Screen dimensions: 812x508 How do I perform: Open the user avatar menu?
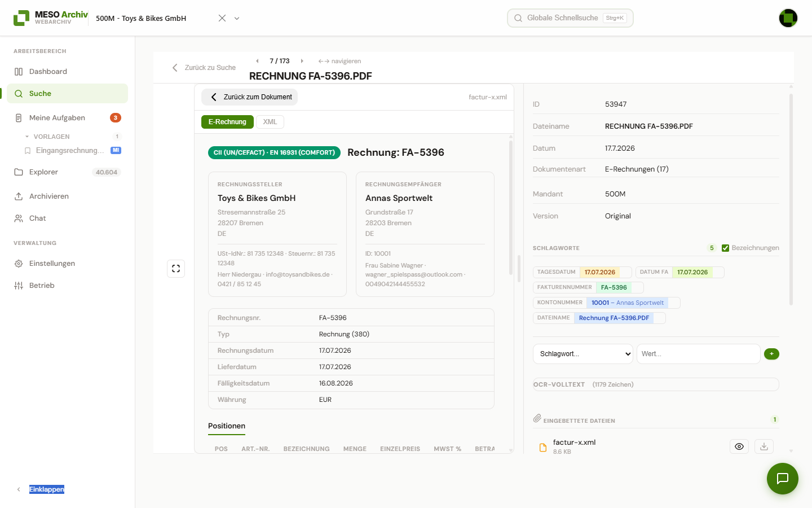coord(788,18)
